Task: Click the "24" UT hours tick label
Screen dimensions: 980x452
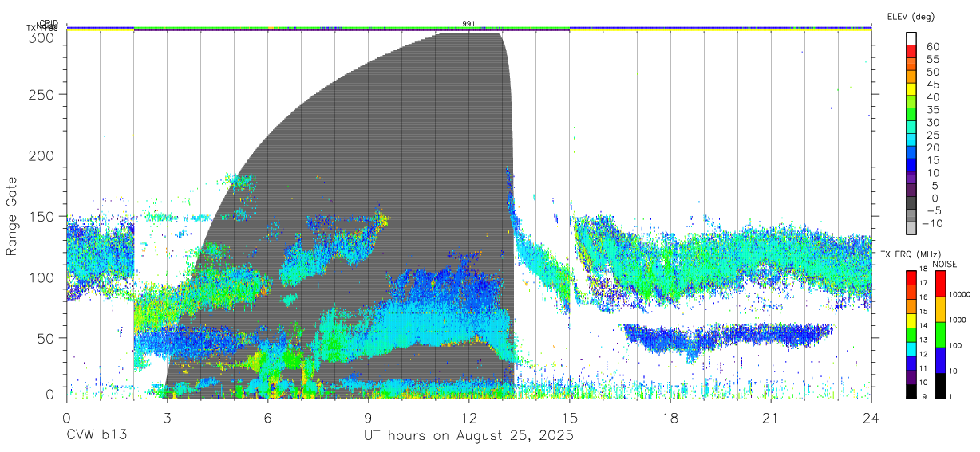Action: (x=871, y=418)
